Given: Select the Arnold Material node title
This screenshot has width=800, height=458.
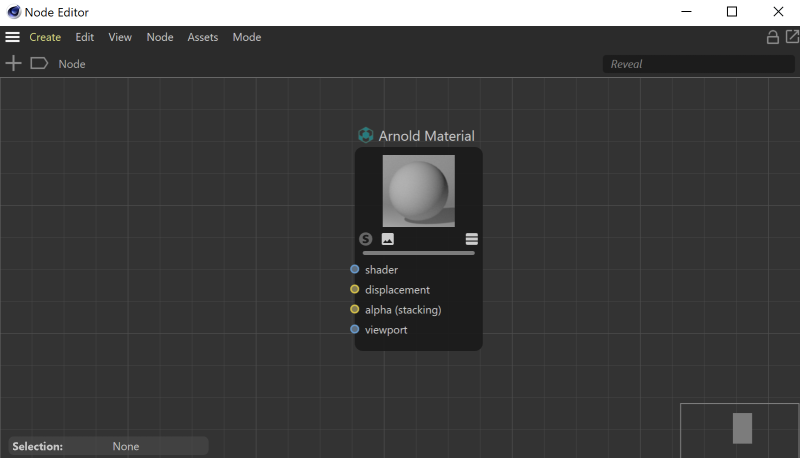Looking at the screenshot, I should 427,136.
